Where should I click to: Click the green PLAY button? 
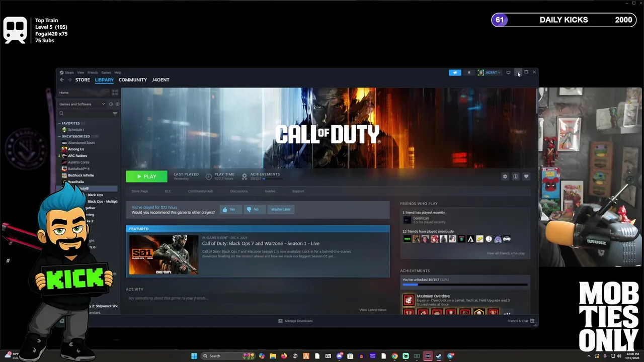coord(146,176)
